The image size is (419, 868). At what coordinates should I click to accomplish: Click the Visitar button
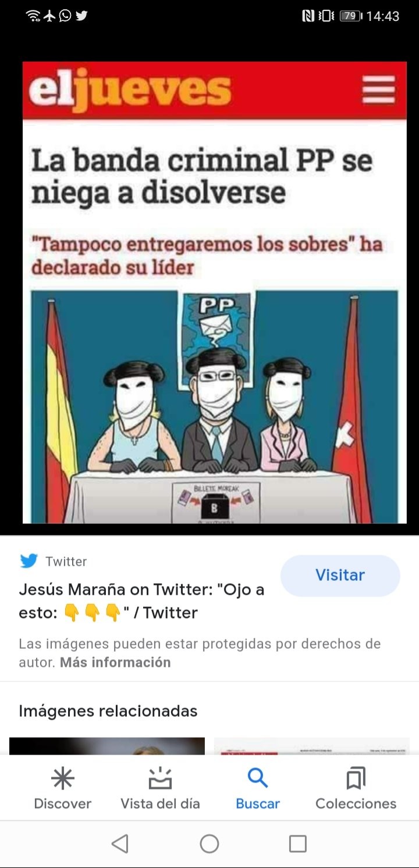pos(340,576)
